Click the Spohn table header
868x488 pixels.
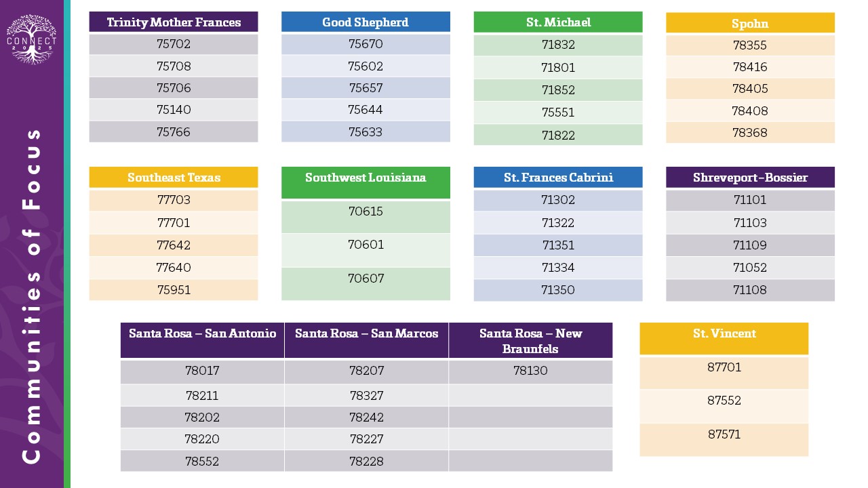(750, 24)
